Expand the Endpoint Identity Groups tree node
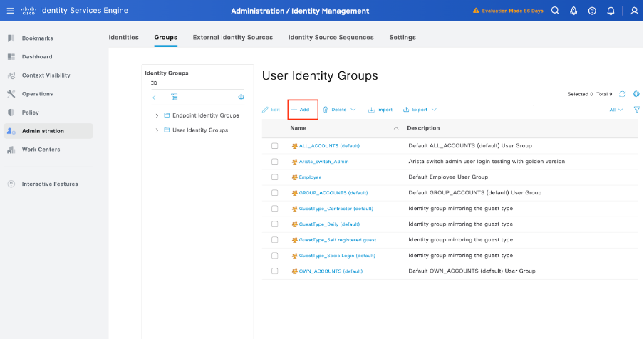The height and width of the screenshot is (339, 644). click(157, 116)
